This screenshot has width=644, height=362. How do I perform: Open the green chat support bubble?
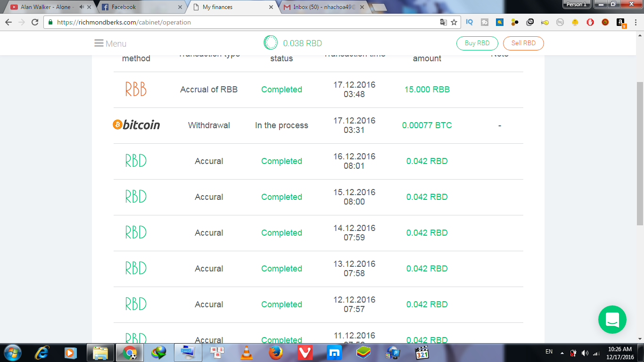pos(612,320)
